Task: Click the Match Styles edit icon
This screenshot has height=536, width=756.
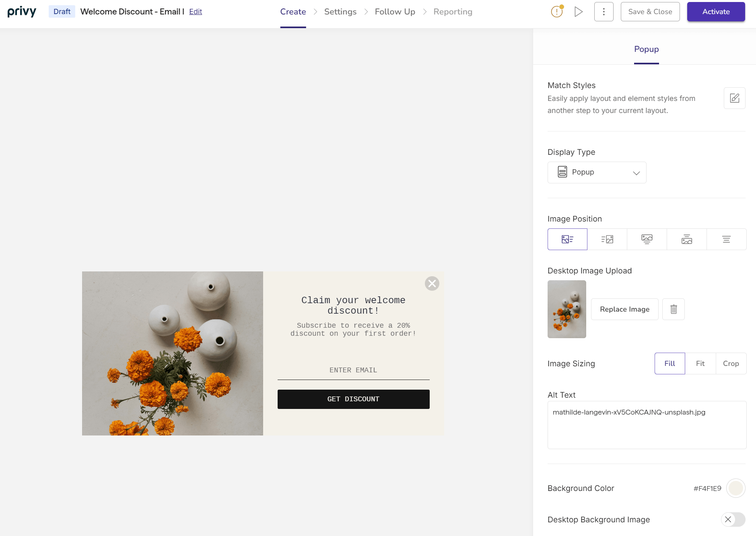Action: 734,98
